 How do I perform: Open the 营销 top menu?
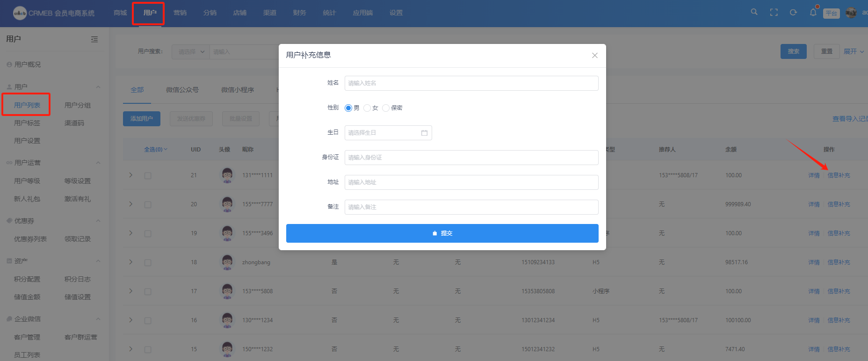(180, 13)
